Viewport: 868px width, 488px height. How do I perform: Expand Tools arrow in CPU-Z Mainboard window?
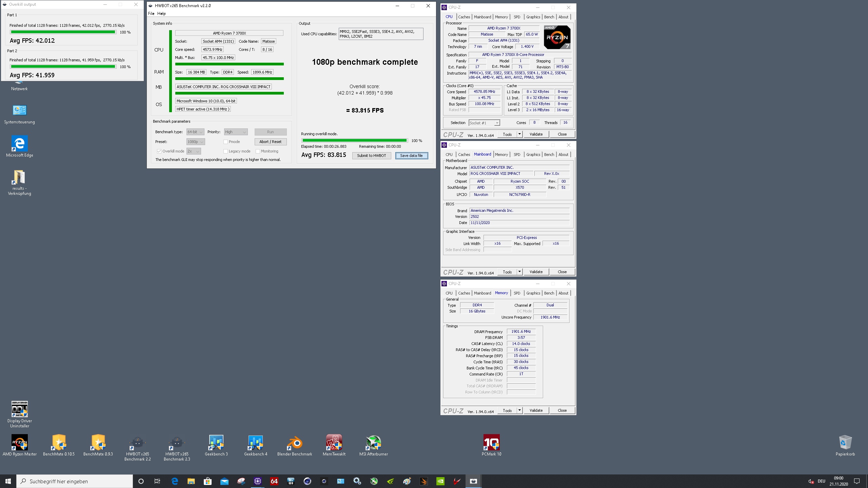pyautogui.click(x=519, y=272)
